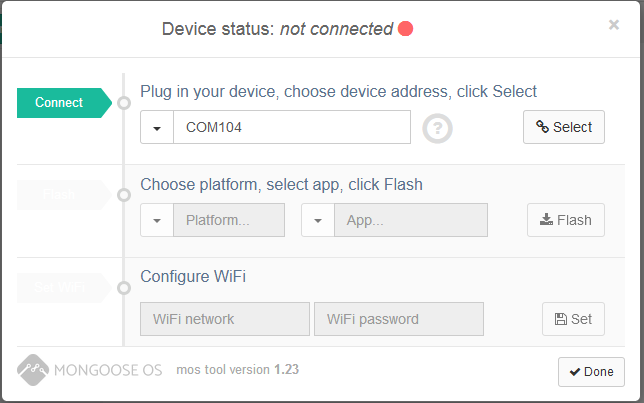Screen dimensions: 644x403
Task: Expand the Platform dropdown arrow
Action: (x=157, y=220)
